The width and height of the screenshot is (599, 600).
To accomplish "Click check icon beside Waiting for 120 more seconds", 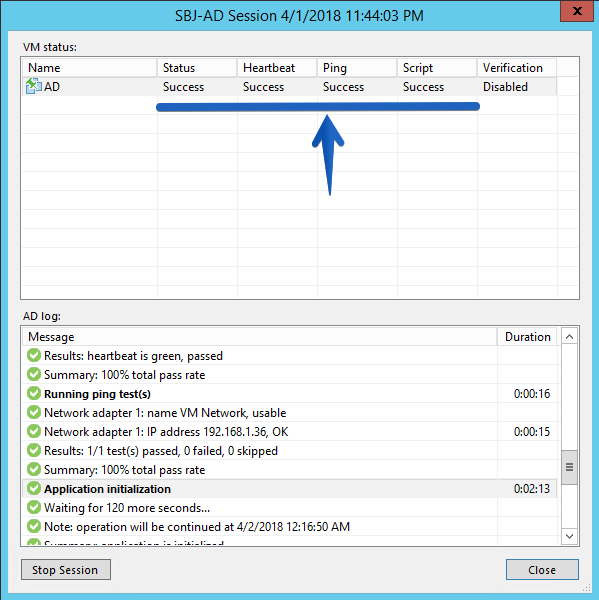I will tap(34, 507).
